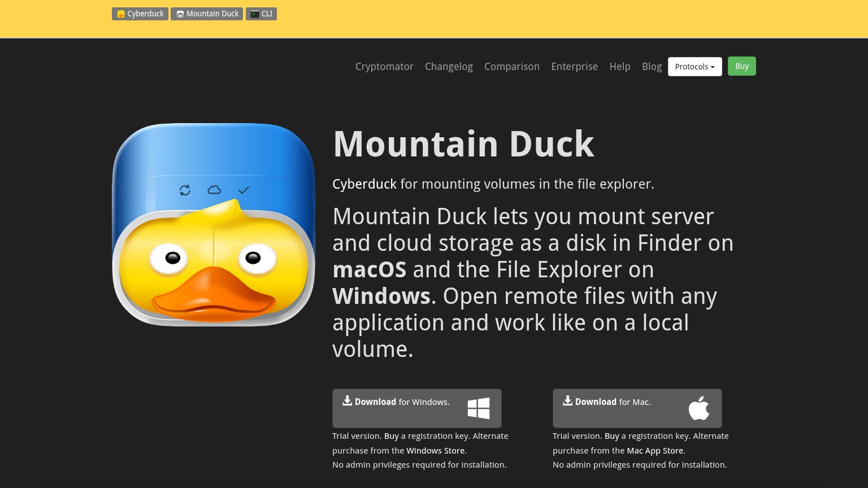The height and width of the screenshot is (488, 868).
Task: Click the Apple logo icon
Action: coord(699,408)
